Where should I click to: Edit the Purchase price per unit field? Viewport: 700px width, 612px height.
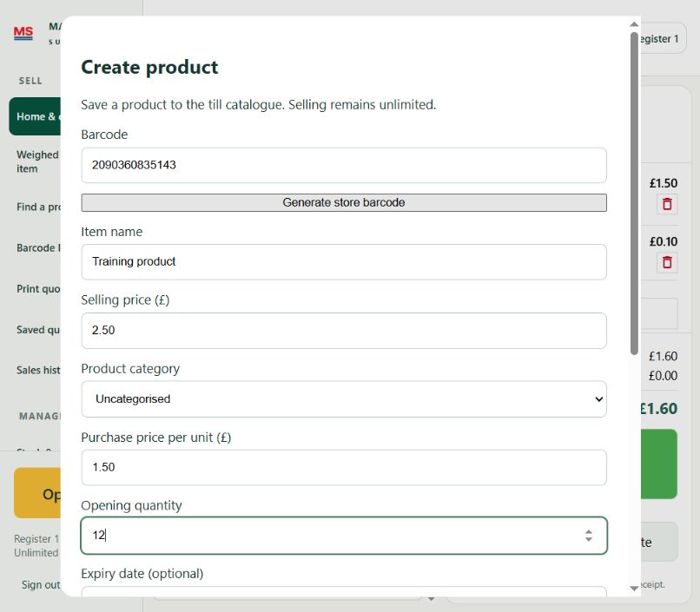click(344, 468)
